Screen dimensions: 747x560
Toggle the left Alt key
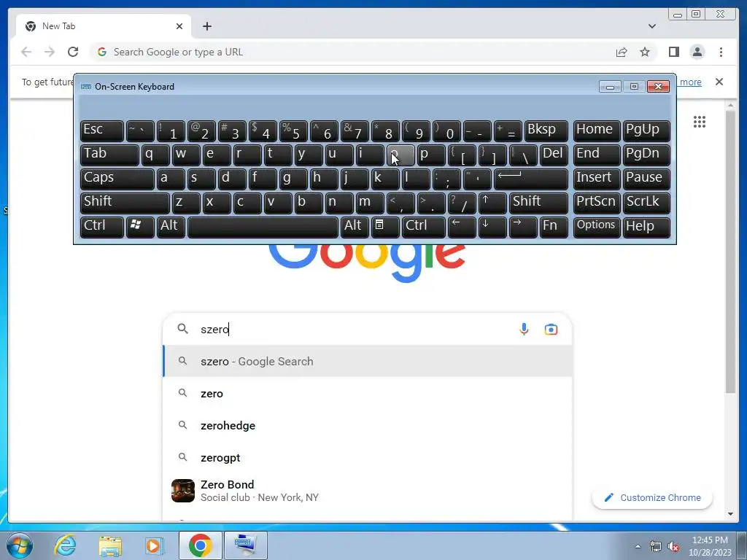point(171,226)
